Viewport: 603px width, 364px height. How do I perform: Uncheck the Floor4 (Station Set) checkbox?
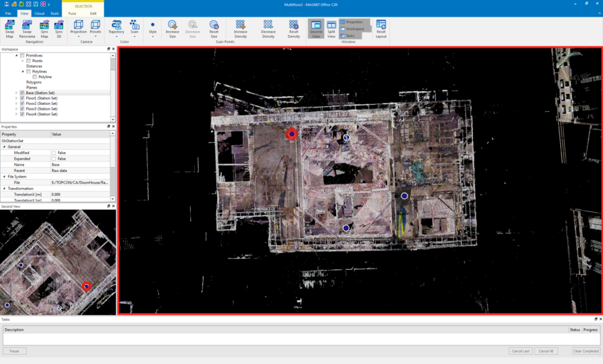22,114
